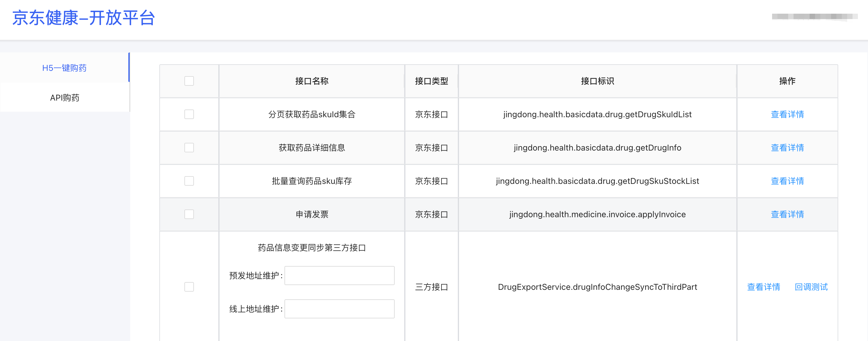The height and width of the screenshot is (341, 868).
Task: Click the 接口名称 column header
Action: 311,81
